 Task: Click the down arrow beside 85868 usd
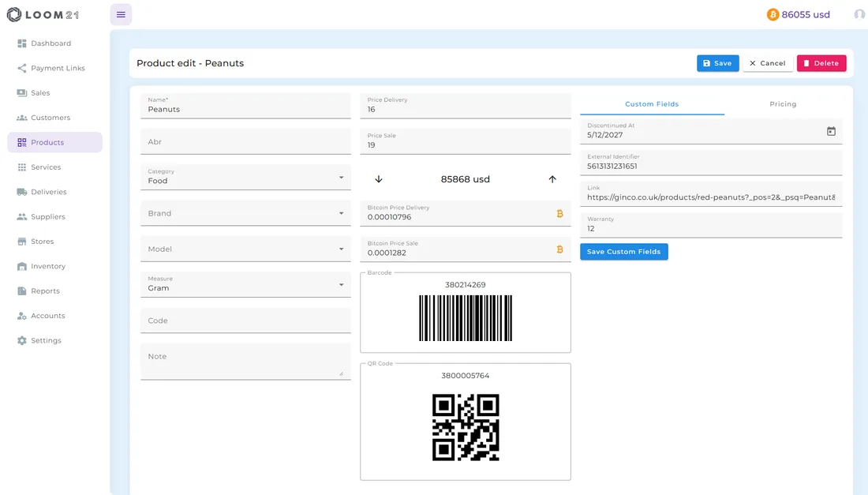(379, 179)
